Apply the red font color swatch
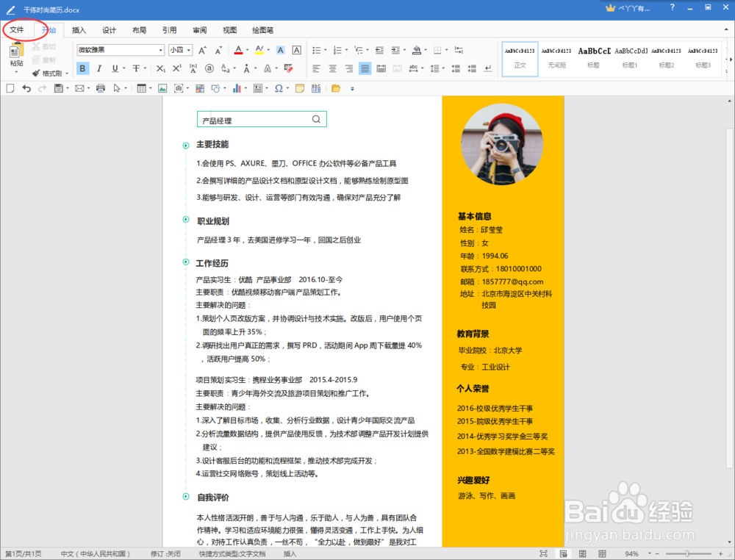Screen dimensions: 735x560 tap(238, 50)
